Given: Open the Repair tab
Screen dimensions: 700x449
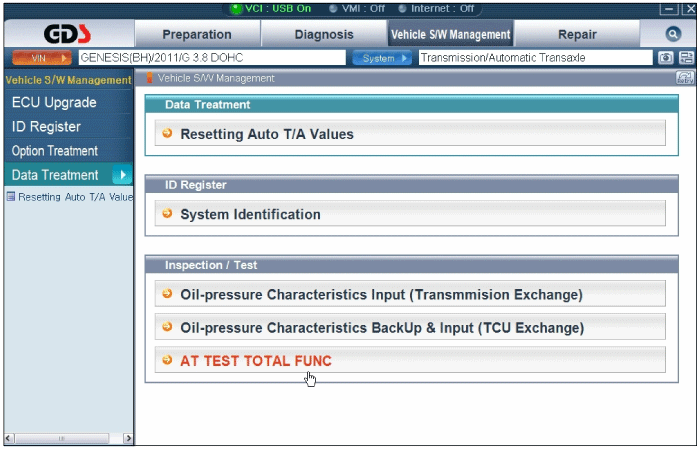Looking at the screenshot, I should tap(577, 34).
